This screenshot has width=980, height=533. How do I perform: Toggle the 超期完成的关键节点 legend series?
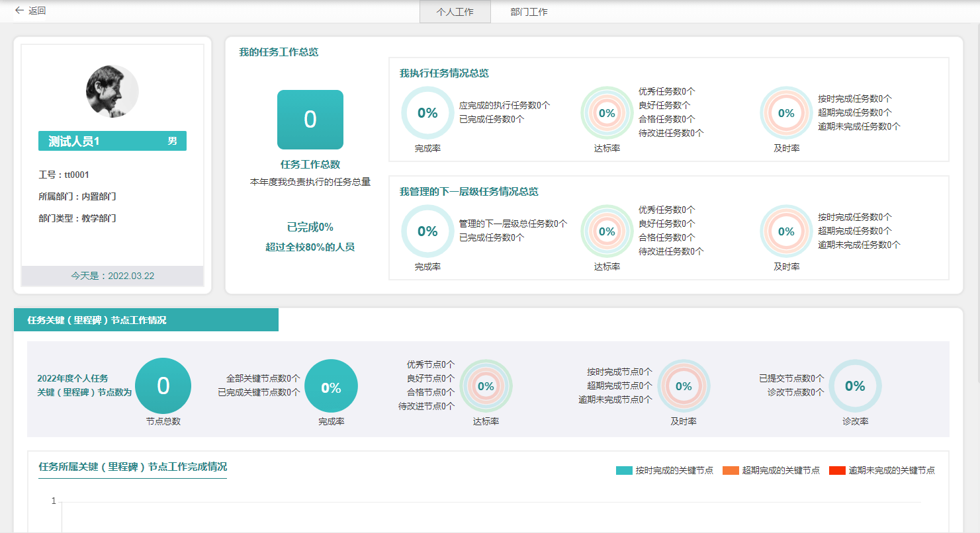click(771, 470)
